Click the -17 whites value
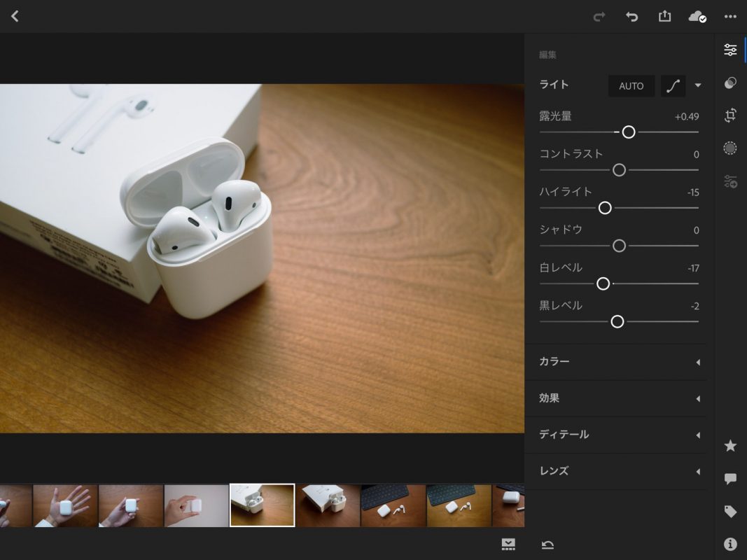Image resolution: width=747 pixels, height=560 pixels. point(693,268)
